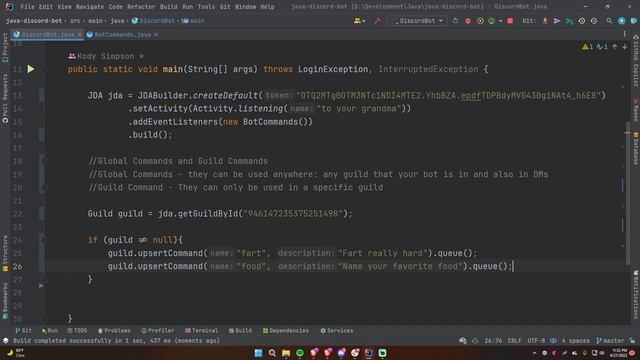Image resolution: width=640 pixels, height=360 pixels.
Task: Open Windows taskbar search icon
Action: coord(272,353)
